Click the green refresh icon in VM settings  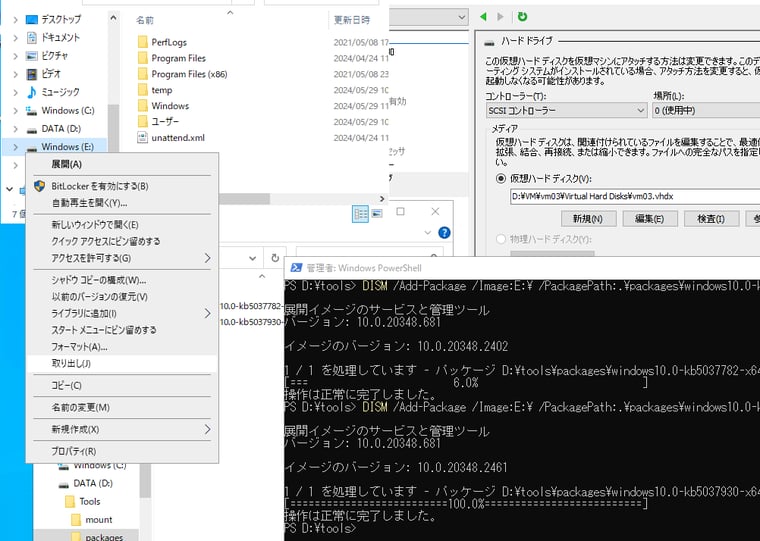[x=522, y=16]
